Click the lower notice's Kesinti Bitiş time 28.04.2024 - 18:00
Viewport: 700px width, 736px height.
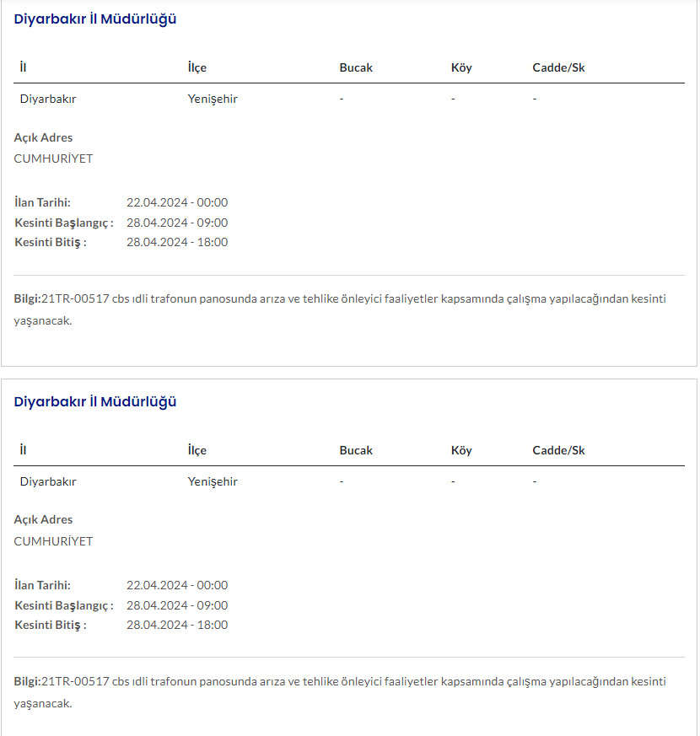177,625
